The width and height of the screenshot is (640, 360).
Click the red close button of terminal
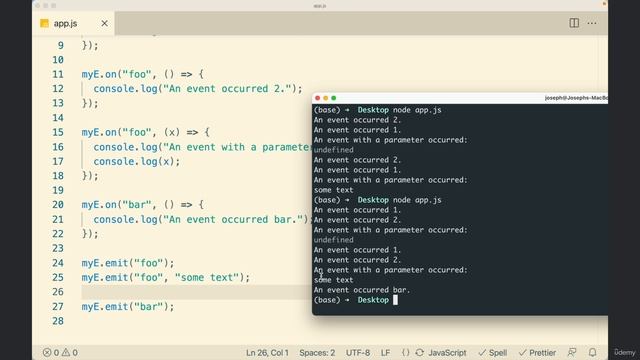coord(318,98)
